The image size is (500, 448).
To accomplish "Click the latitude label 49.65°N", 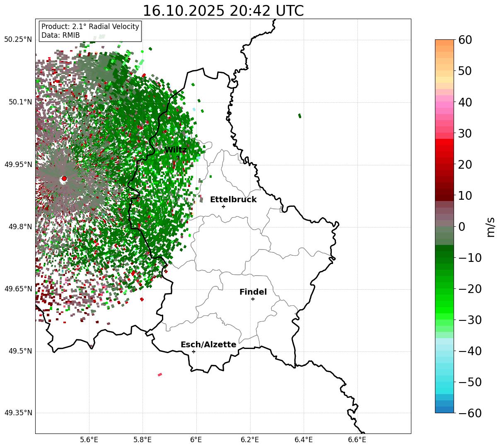I will (18, 289).
